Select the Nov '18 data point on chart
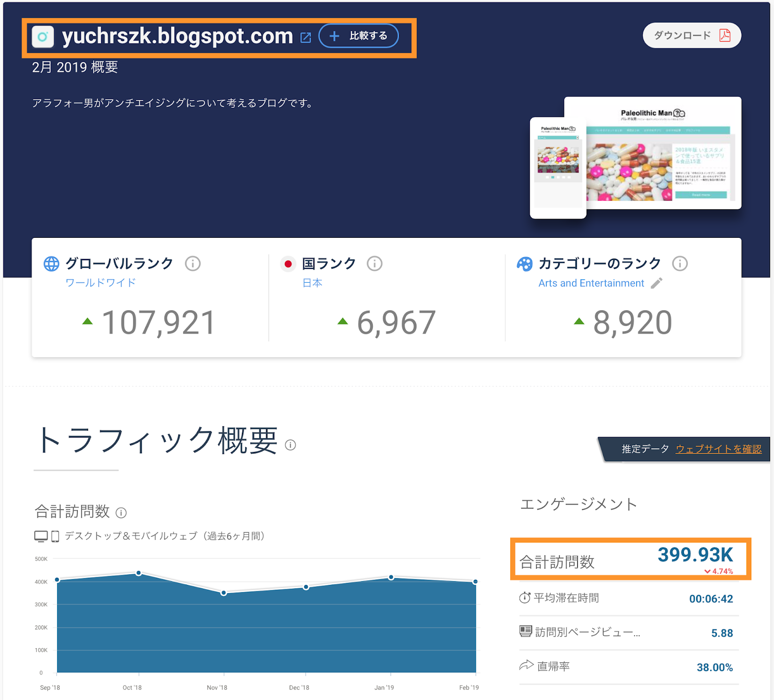 point(223,593)
